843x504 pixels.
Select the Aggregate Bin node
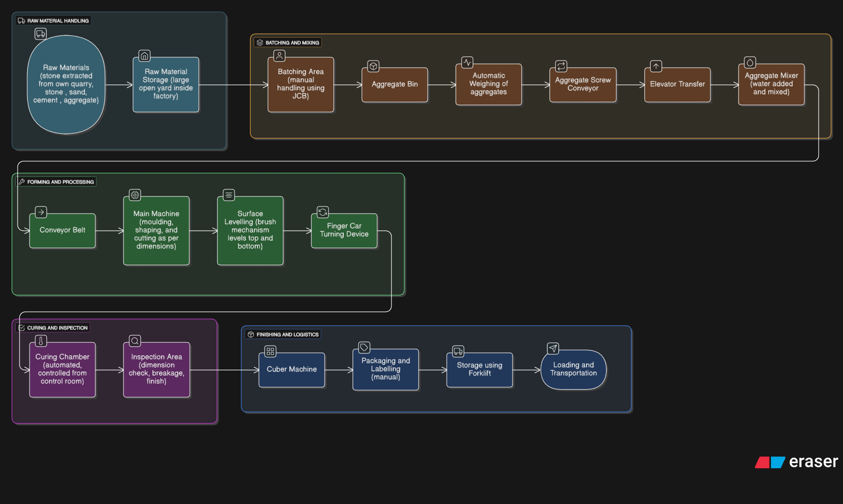[395, 84]
